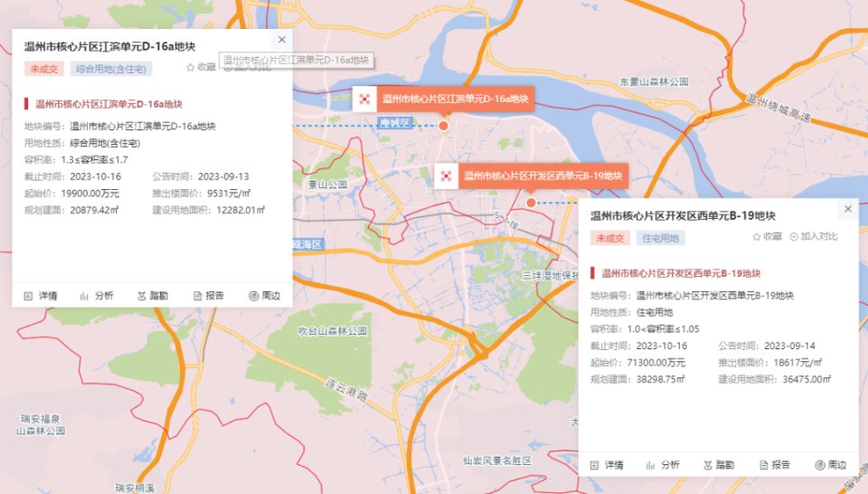Image resolution: width=868 pixels, height=494 pixels.
Task: Click red heading 温州市核心片区江滨单元D-16a地块
Action: (109, 104)
